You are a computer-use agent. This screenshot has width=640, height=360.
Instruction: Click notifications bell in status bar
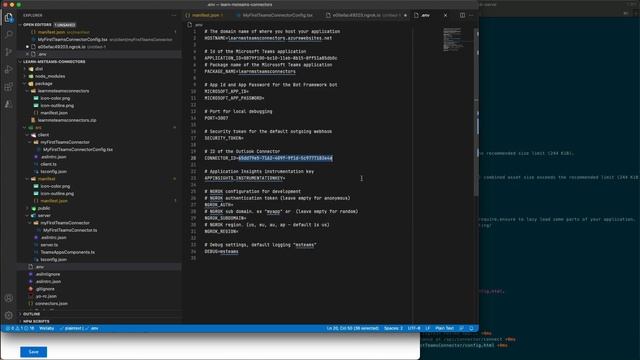click(471, 328)
